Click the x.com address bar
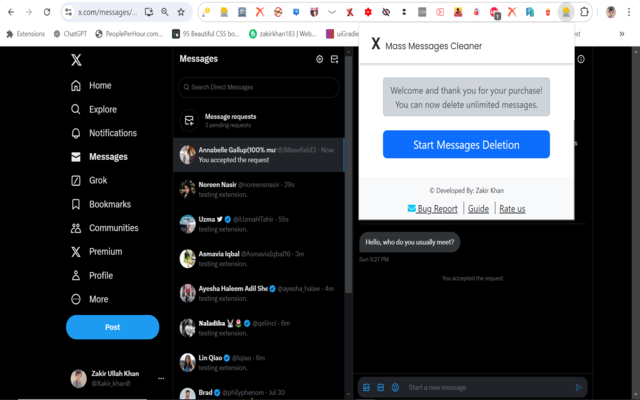 click(108, 12)
